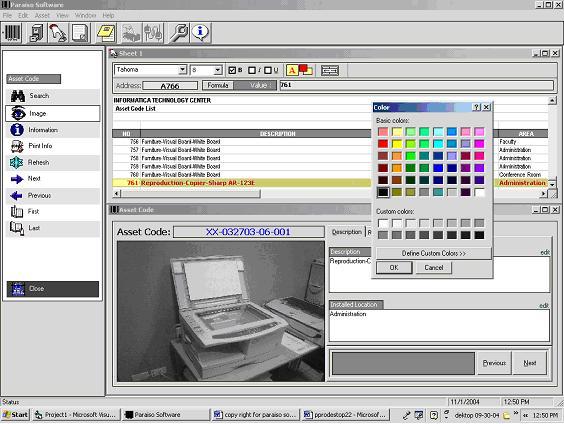Select the first custom color swatch
This screenshot has height=424, width=564.
(x=383, y=223)
